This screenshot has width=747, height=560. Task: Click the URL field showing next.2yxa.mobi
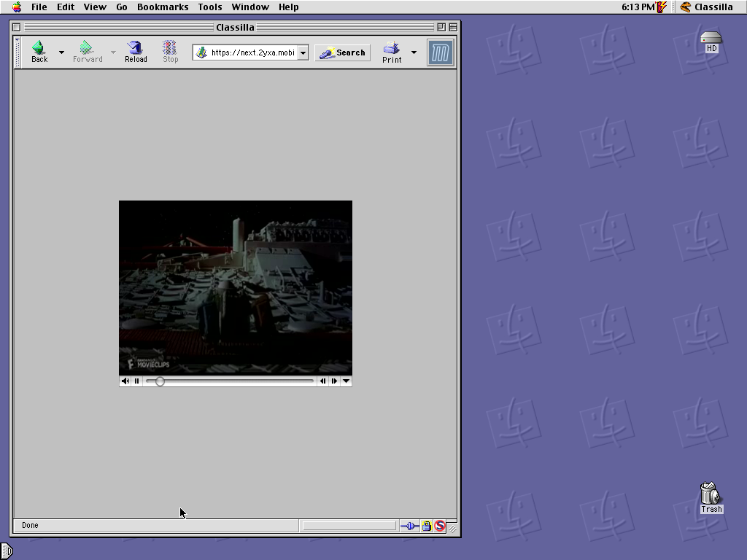tap(253, 52)
